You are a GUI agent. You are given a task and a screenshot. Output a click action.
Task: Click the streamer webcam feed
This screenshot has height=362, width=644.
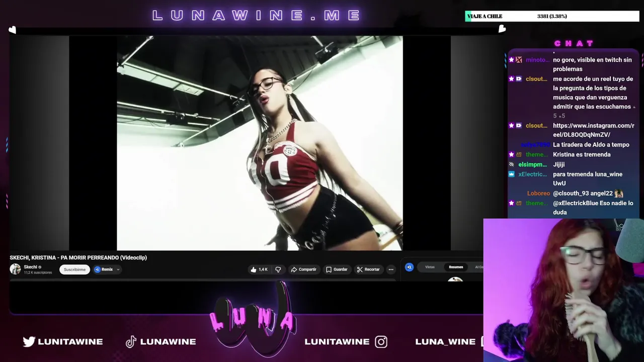(x=563, y=290)
